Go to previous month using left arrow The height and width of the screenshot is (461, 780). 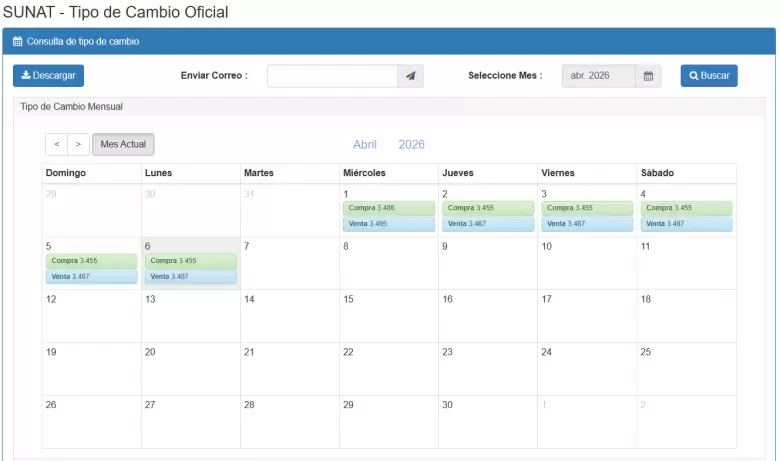(57, 145)
